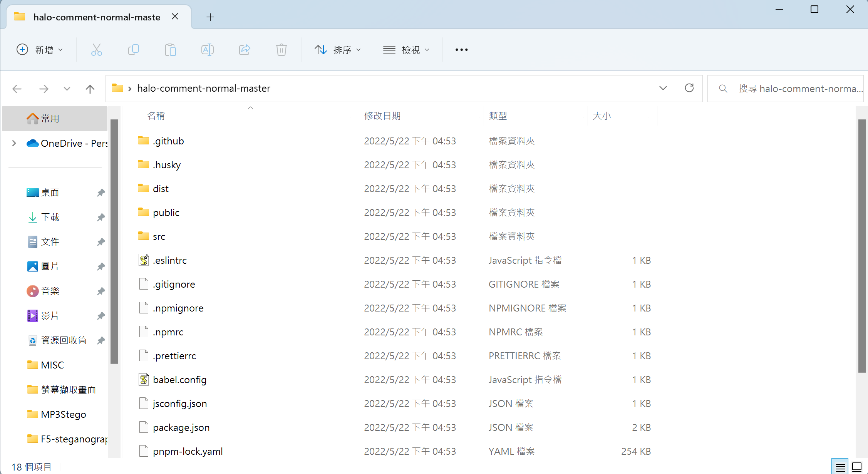Unpin 桌面 using its pin icon

101,193
